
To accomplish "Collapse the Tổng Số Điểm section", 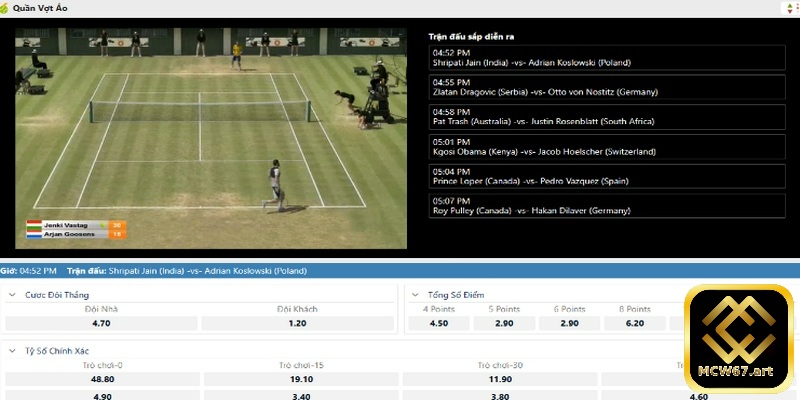I will (416, 295).
